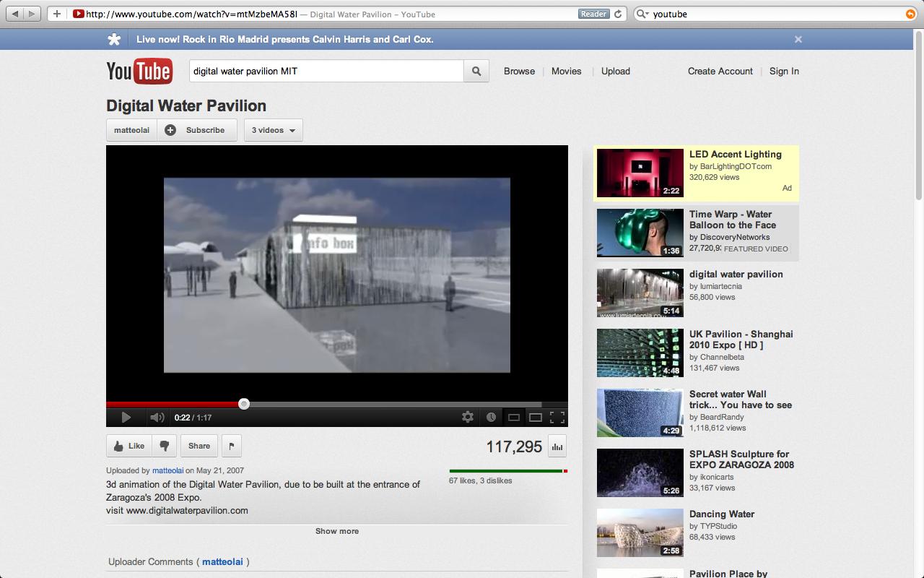Click the video play button
Screen dimensions: 924x578
[126, 417]
